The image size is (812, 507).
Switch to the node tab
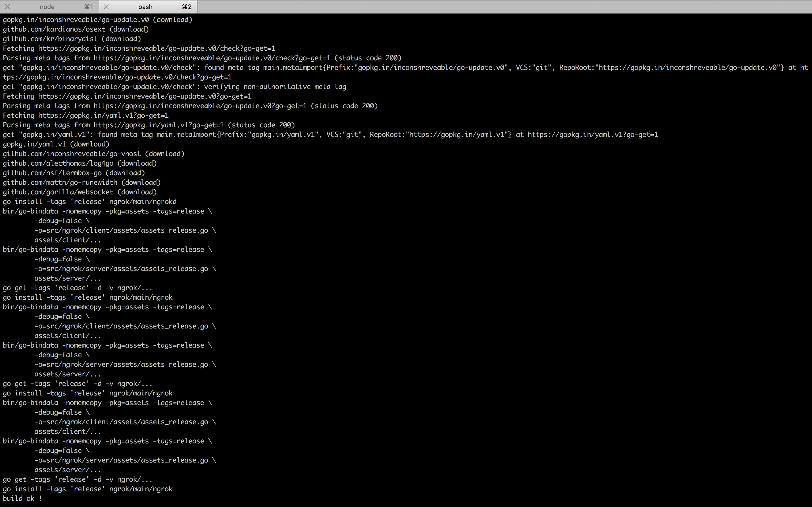47,7
